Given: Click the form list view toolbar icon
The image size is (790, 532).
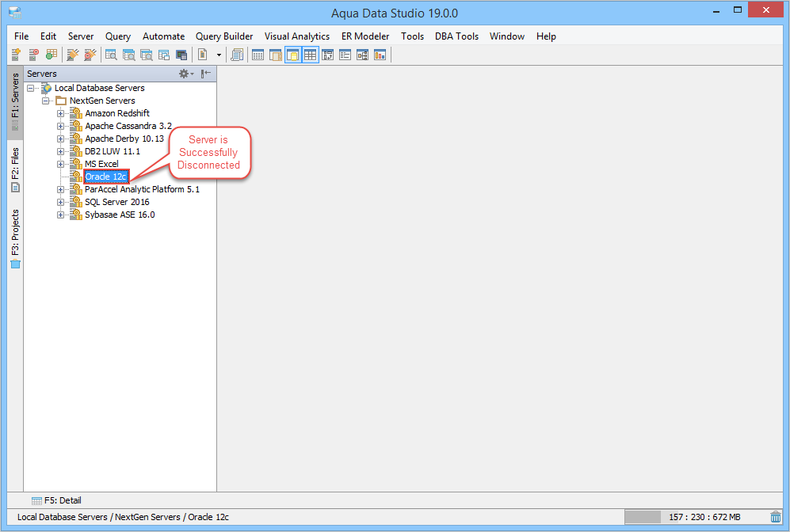Looking at the screenshot, I should (345, 55).
